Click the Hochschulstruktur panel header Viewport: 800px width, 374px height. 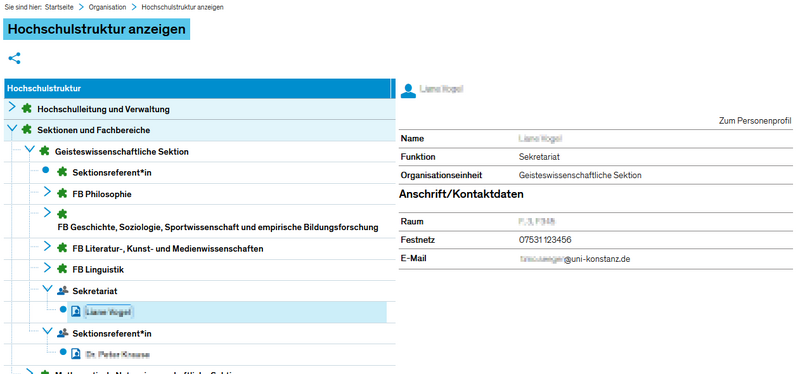click(x=199, y=88)
